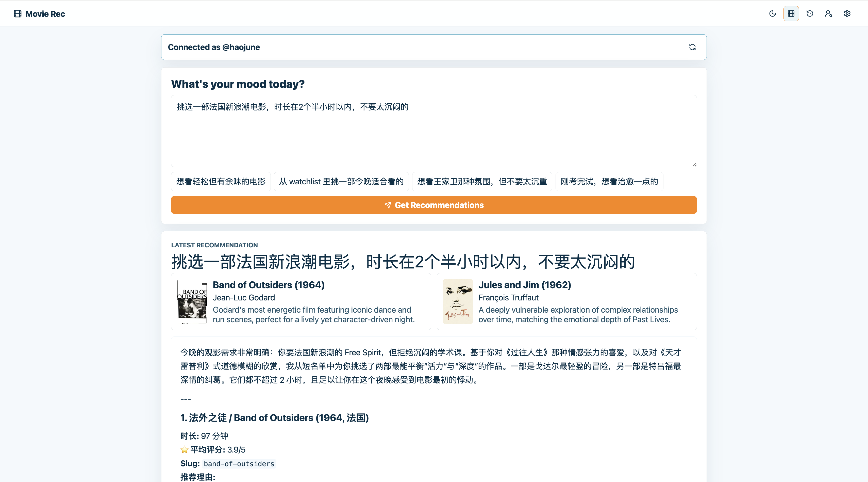Click the Band of Outsiders poster thumbnail
The width and height of the screenshot is (868, 482).
192,302
